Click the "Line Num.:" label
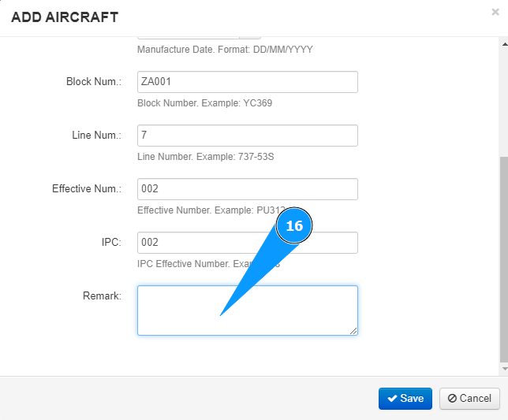 coord(96,136)
